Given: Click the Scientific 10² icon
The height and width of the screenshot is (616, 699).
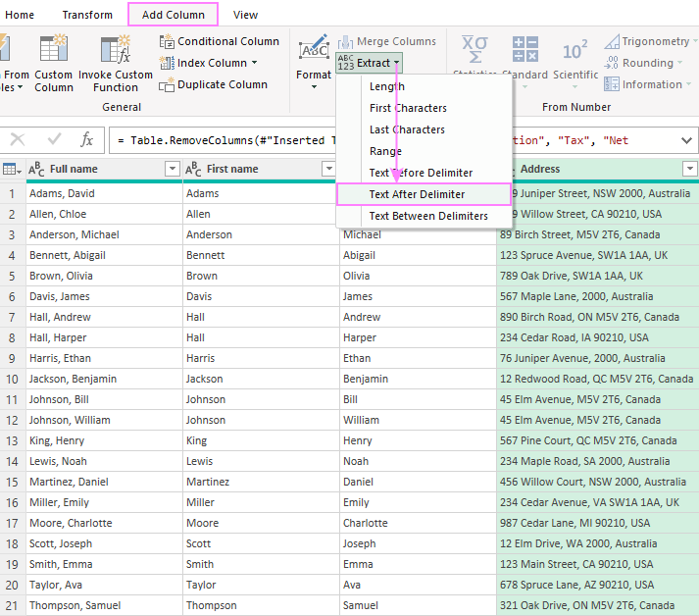Looking at the screenshot, I should pyautogui.click(x=575, y=50).
